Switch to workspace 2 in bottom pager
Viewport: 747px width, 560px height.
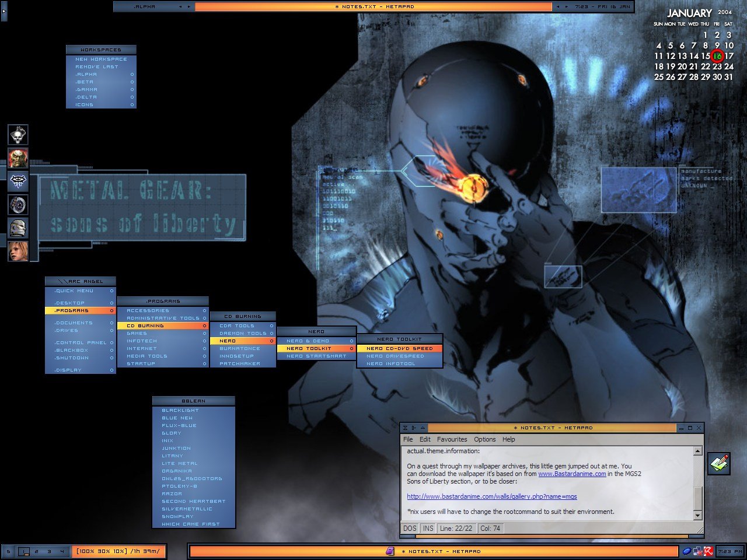click(x=36, y=551)
